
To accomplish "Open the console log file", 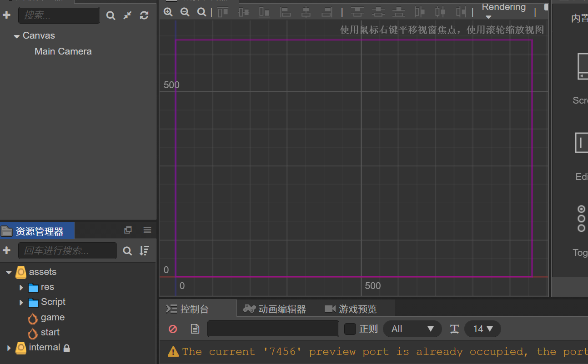I will click(195, 329).
